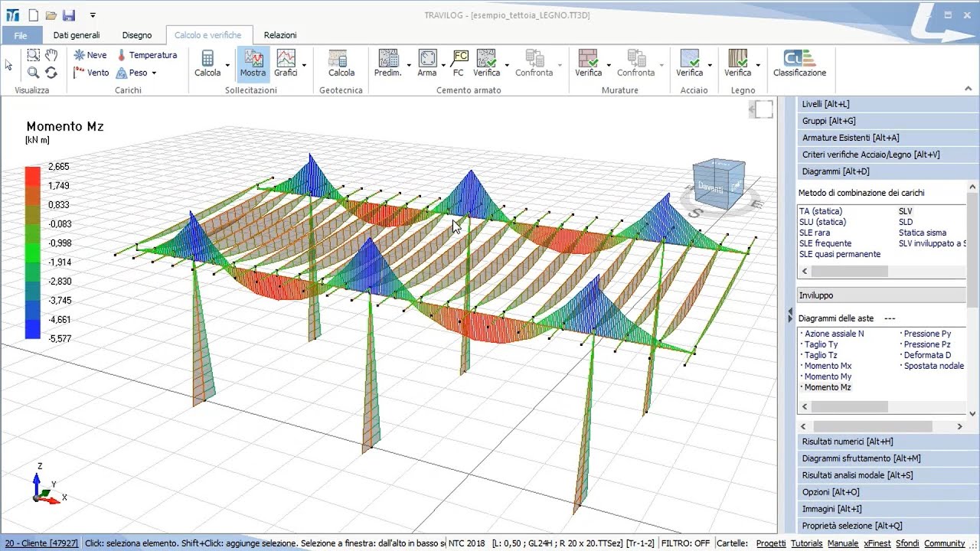The width and height of the screenshot is (980, 551).
Task: Save project with floppy disk icon
Action: [x=68, y=15]
